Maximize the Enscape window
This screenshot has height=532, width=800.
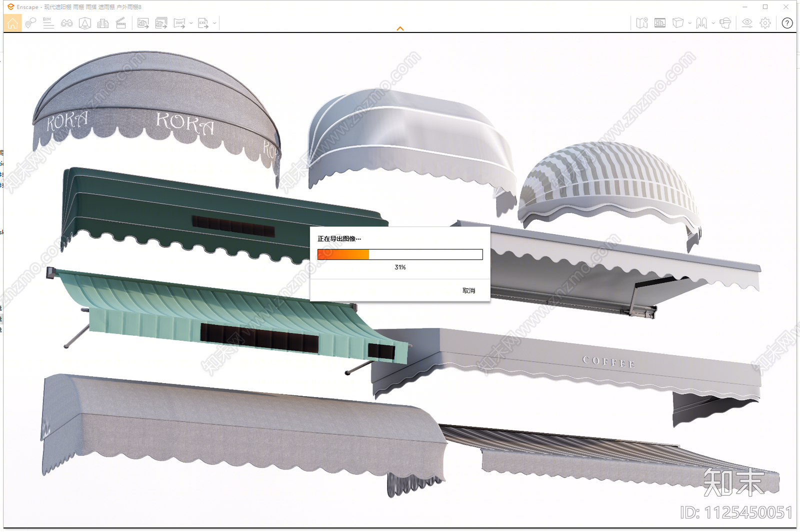pos(765,7)
